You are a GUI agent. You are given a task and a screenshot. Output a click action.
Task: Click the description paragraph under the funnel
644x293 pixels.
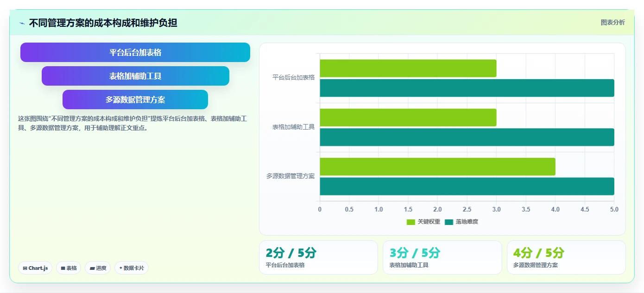[133, 124]
